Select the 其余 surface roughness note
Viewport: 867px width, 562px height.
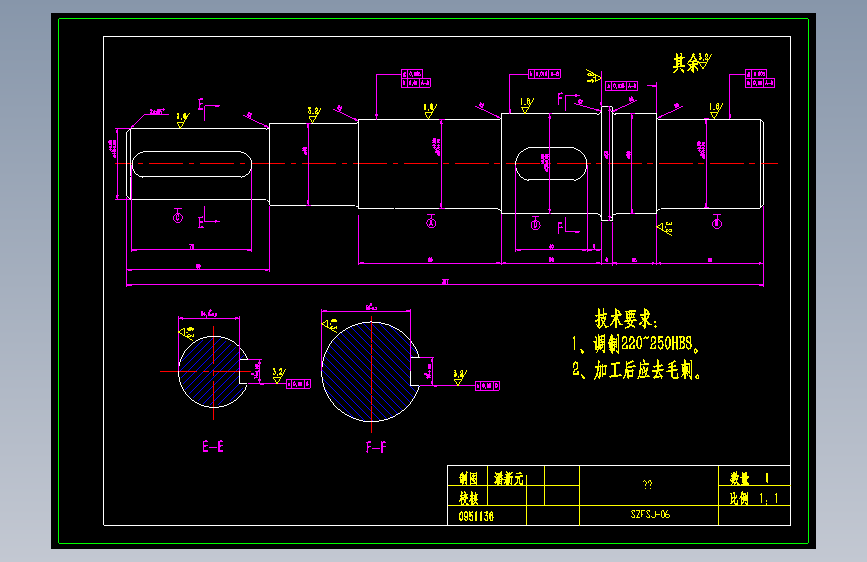(692, 63)
